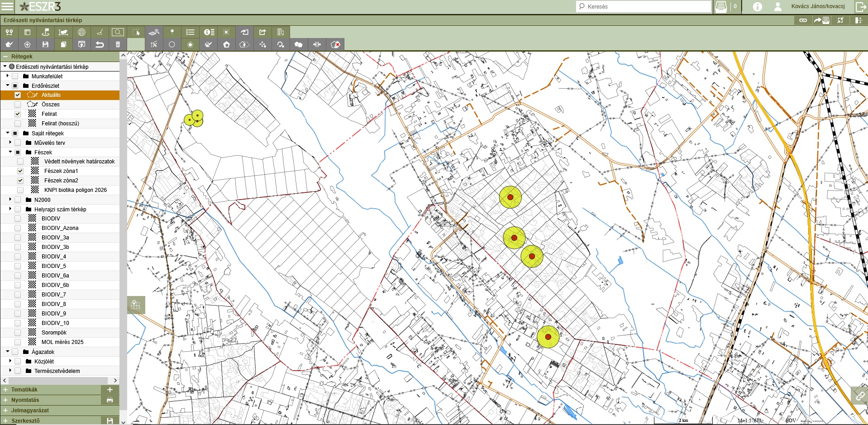The width and height of the screenshot is (868, 425).
Task: Enable the Összes layer checkbox
Action: [18, 105]
